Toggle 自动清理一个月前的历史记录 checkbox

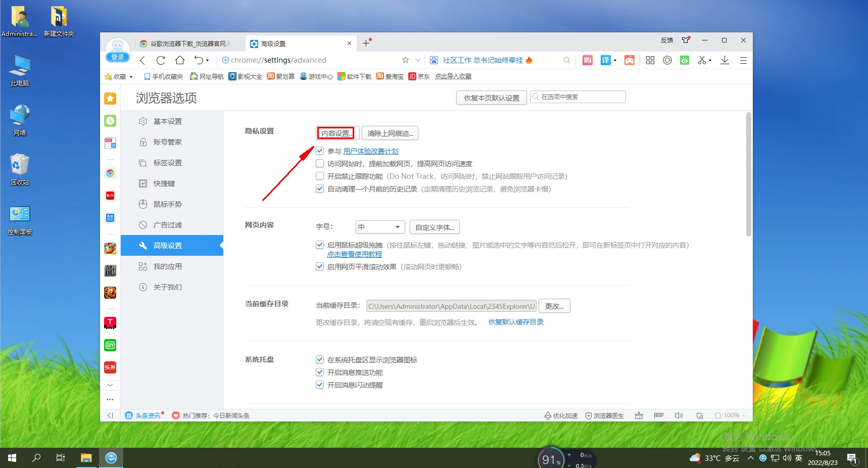click(320, 189)
